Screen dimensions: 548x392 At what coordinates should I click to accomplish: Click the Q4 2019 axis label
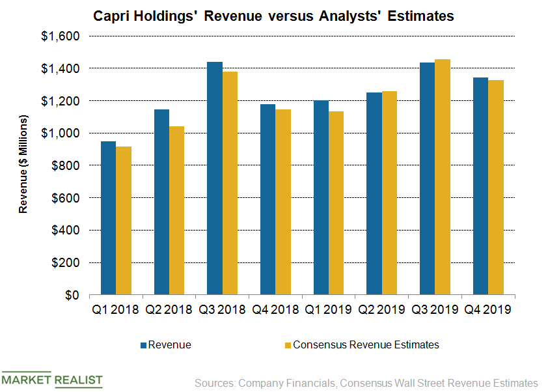488,309
